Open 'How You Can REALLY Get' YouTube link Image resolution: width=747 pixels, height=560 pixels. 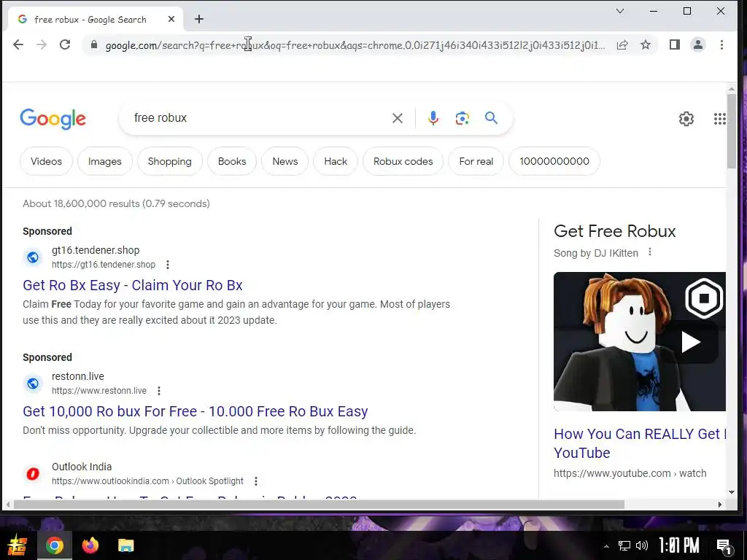pos(639,443)
